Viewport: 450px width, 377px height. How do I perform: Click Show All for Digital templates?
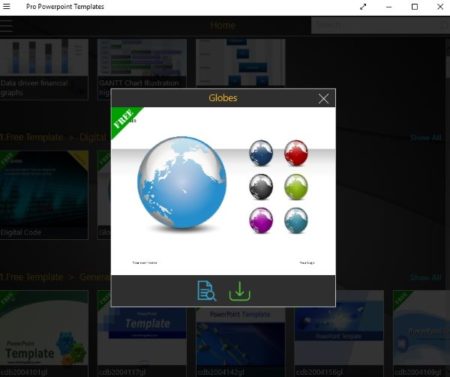426,138
